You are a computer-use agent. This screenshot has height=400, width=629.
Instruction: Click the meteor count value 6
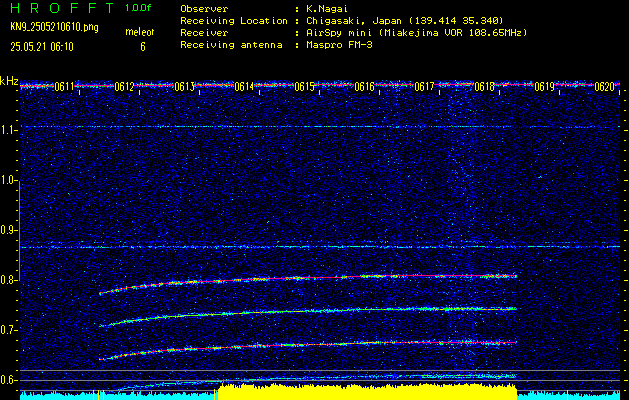[143, 47]
